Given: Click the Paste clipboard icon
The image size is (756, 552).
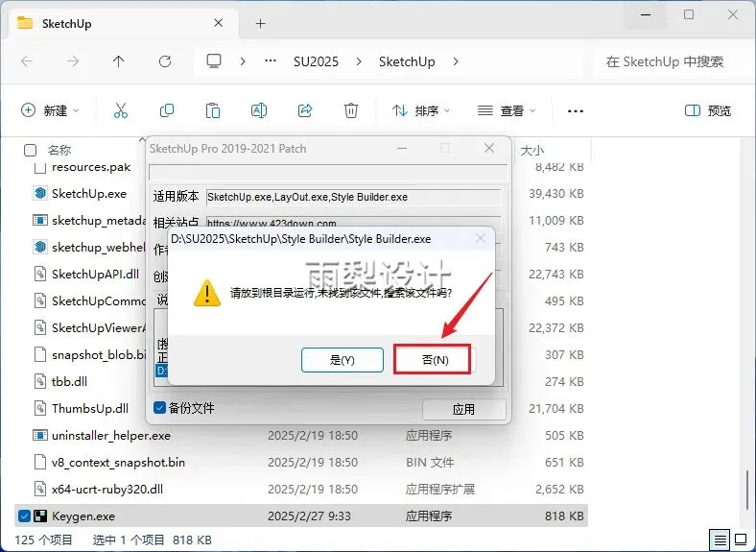Looking at the screenshot, I should click(x=213, y=110).
